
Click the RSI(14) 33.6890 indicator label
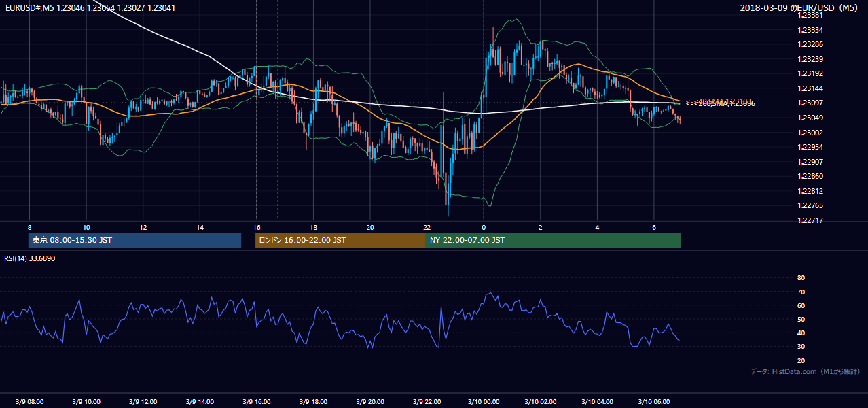(x=30, y=258)
